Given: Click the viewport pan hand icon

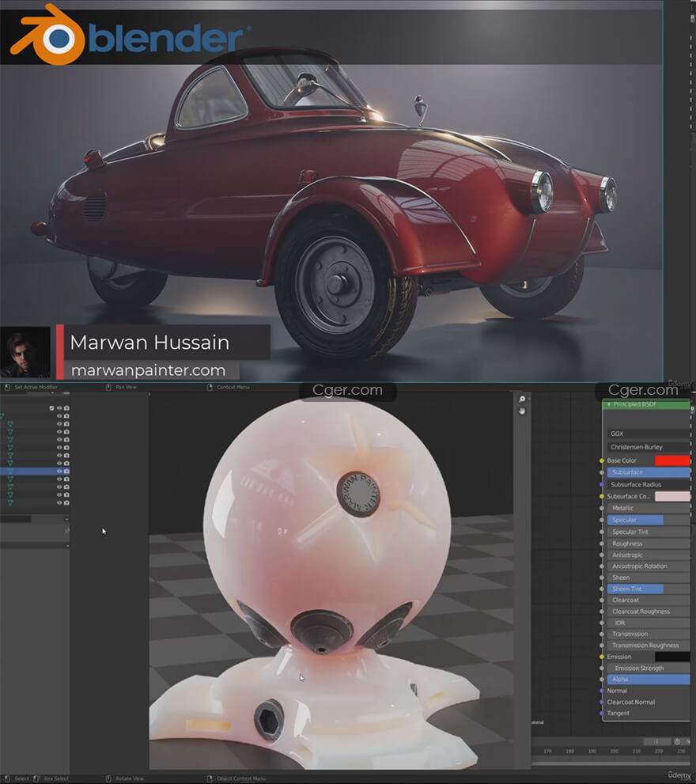Looking at the screenshot, I should tap(522, 411).
